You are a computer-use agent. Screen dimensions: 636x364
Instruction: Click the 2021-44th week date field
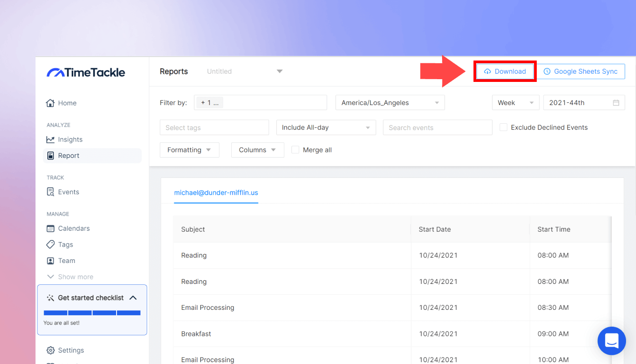point(584,103)
